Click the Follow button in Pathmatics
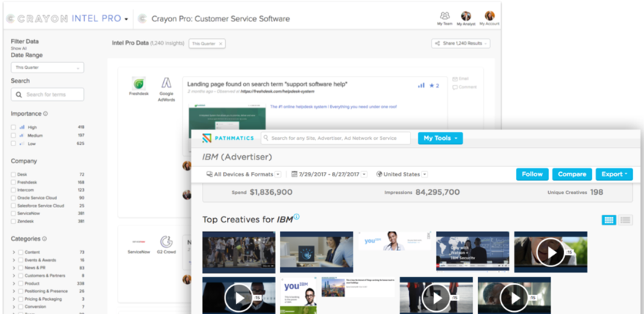Image resolution: width=644 pixels, height=314 pixels. click(x=532, y=174)
